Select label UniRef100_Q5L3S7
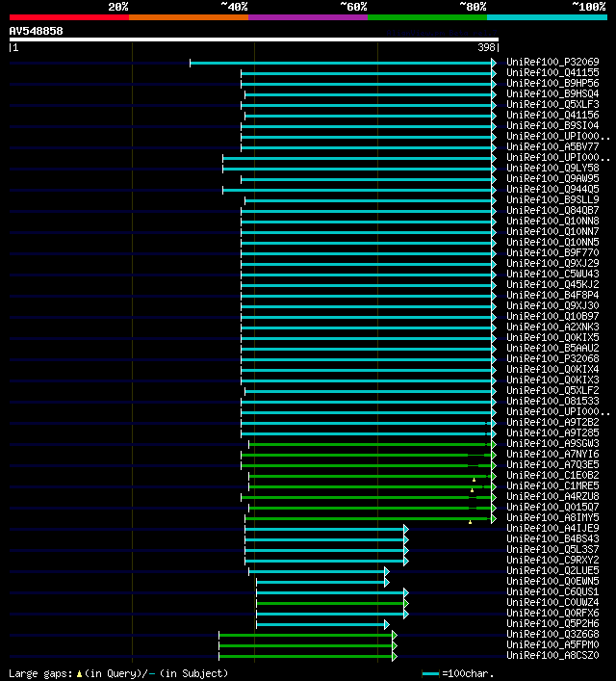 point(552,549)
